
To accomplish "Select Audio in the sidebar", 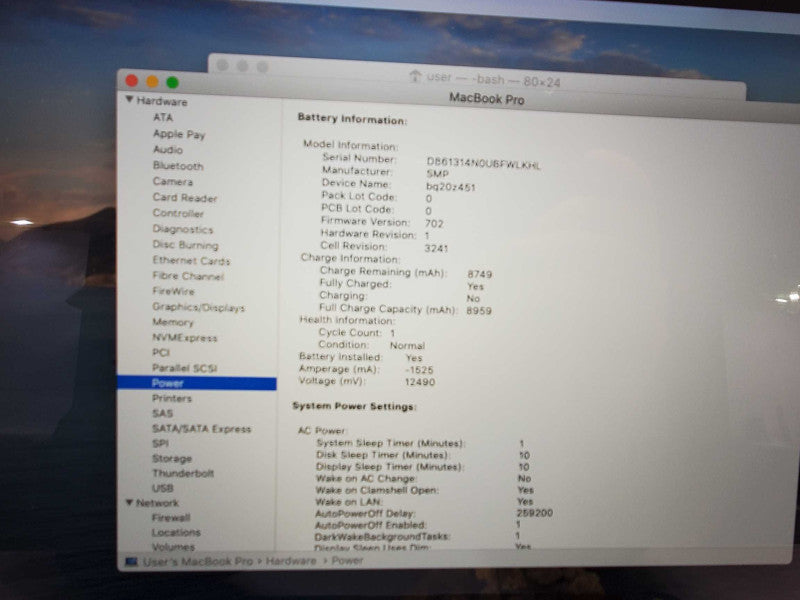I will tap(168, 150).
